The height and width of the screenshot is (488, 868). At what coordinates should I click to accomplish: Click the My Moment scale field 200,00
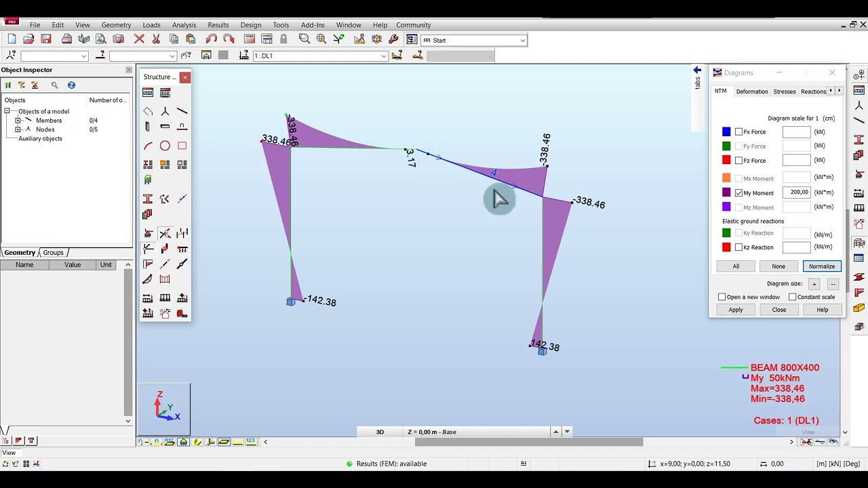pos(797,192)
